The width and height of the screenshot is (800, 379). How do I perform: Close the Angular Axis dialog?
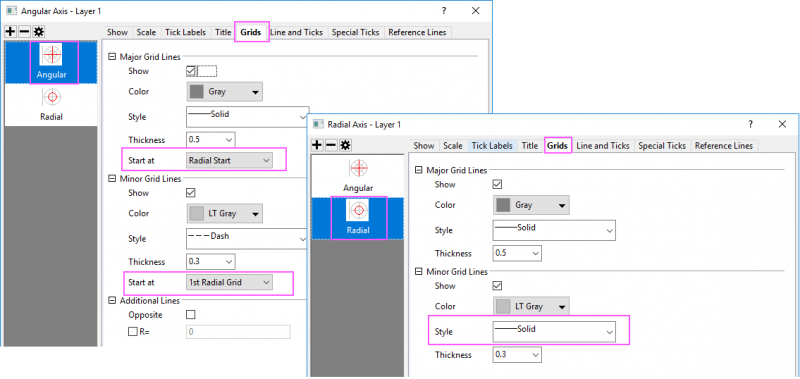475,11
